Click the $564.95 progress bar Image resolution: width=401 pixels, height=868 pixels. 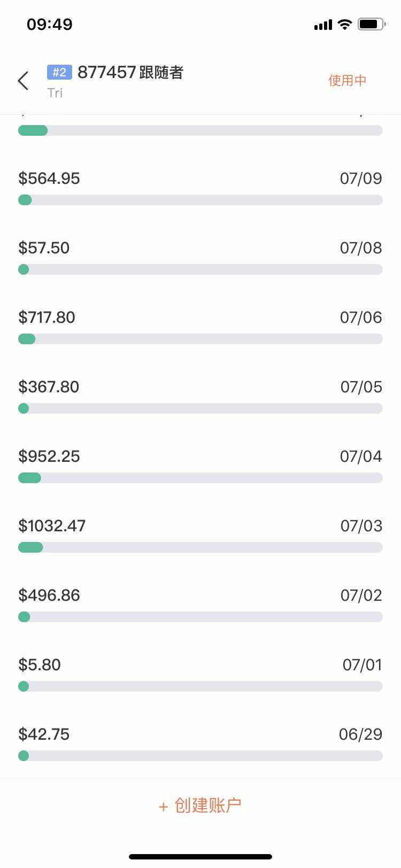(200, 200)
